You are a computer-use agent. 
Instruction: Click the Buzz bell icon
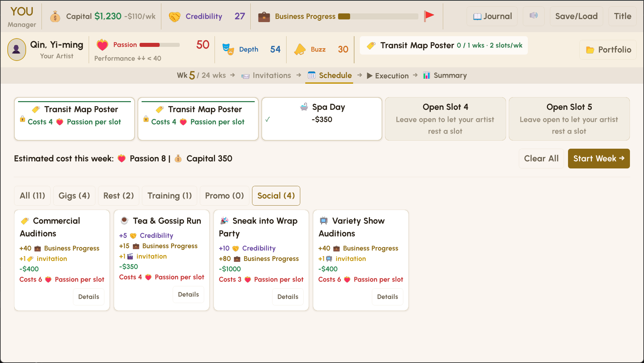point(300,50)
